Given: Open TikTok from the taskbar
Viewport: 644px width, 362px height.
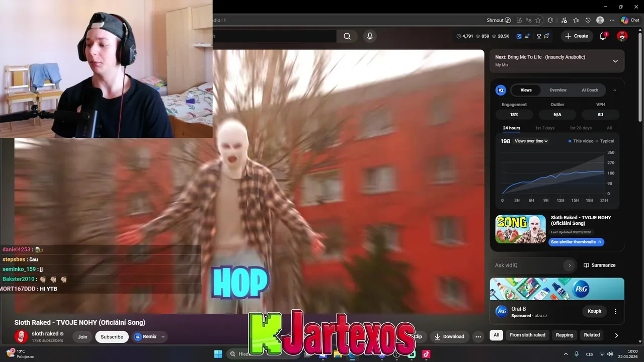Looking at the screenshot, I should [426, 354].
